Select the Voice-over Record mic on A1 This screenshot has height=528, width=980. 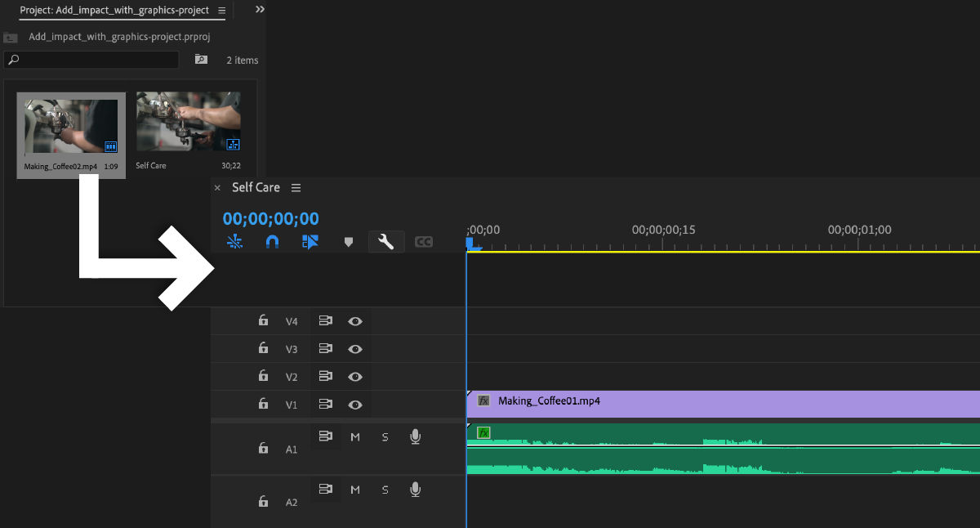(415, 436)
